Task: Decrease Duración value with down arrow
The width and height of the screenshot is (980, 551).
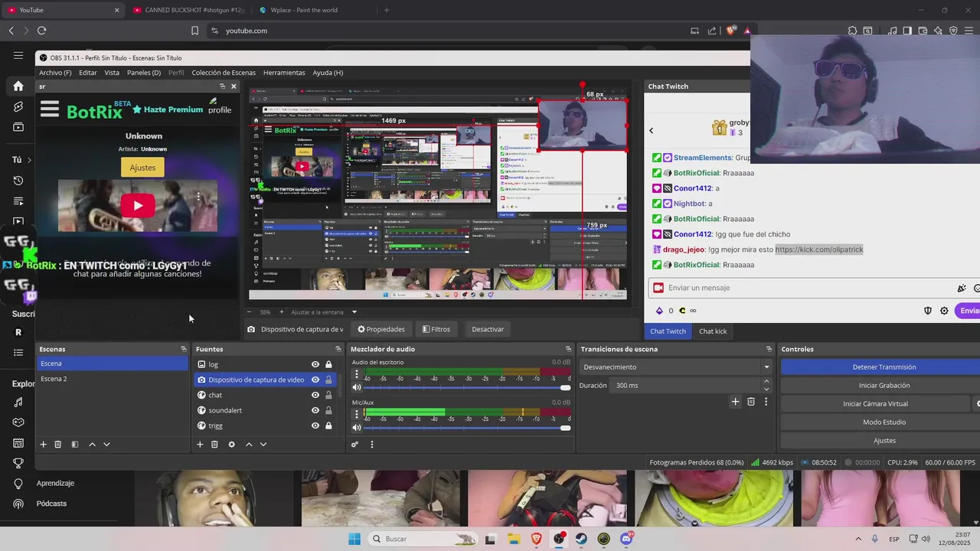Action: tap(766, 389)
